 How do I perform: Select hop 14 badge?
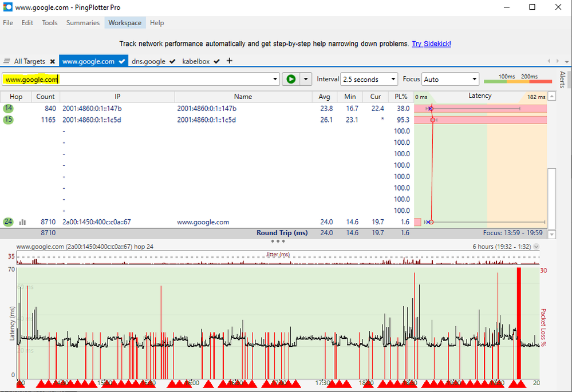click(x=8, y=108)
